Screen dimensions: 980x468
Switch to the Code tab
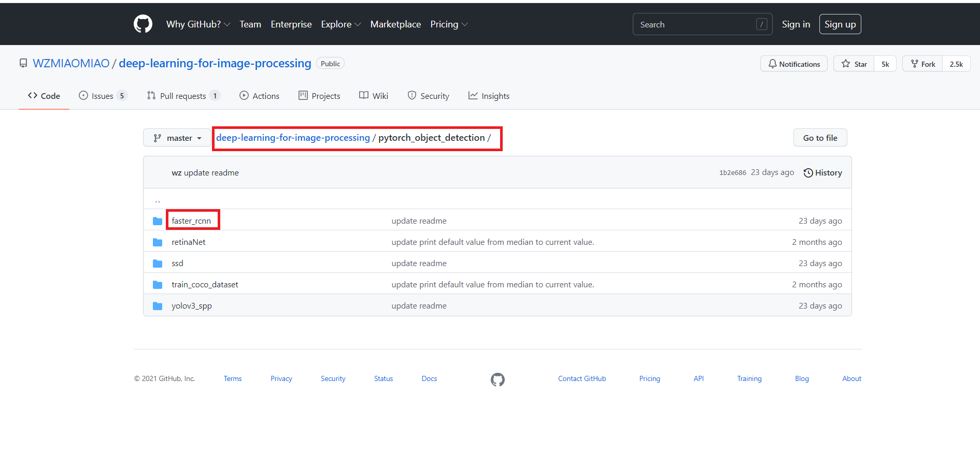[44, 96]
